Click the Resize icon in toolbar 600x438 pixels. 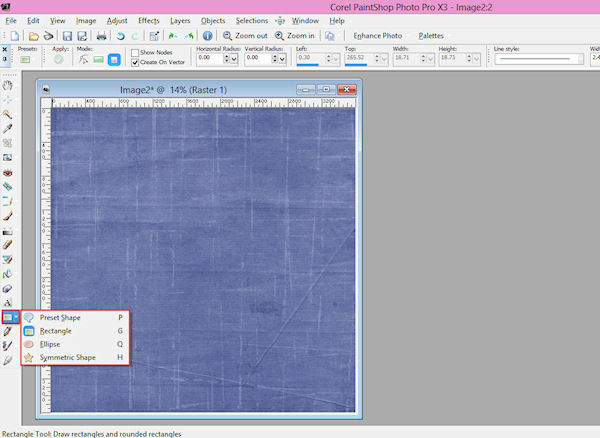pyautogui.click(x=154, y=36)
